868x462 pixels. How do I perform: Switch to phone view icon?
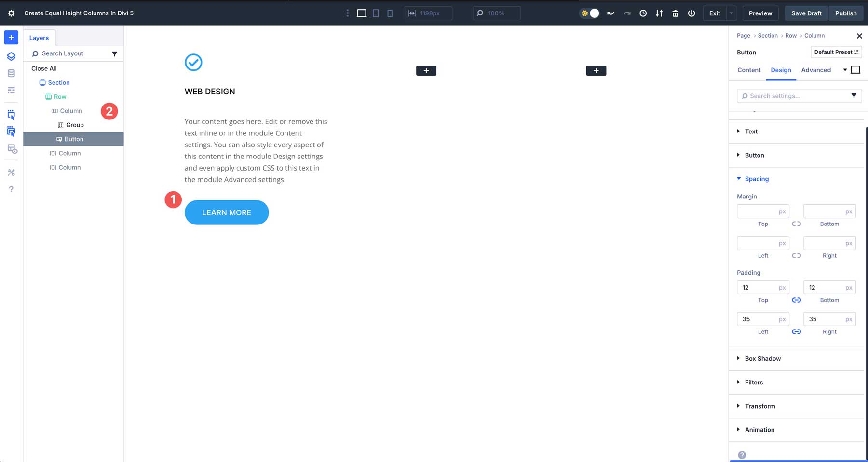pyautogui.click(x=390, y=13)
